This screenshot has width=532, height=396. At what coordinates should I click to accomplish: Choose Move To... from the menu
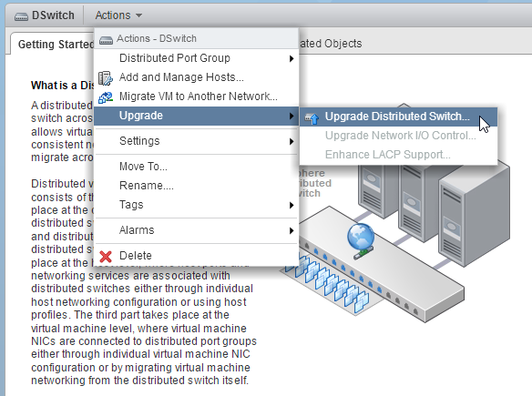pos(196,167)
